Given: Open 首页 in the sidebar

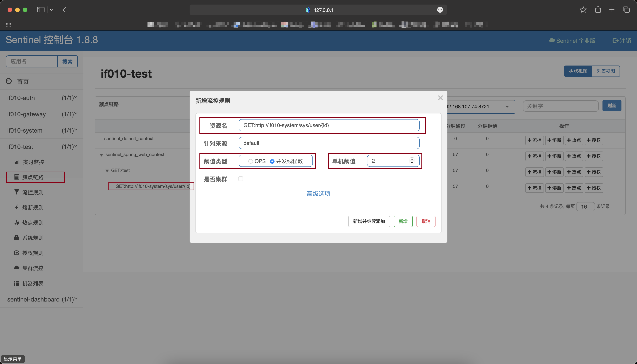Looking at the screenshot, I should click(23, 81).
